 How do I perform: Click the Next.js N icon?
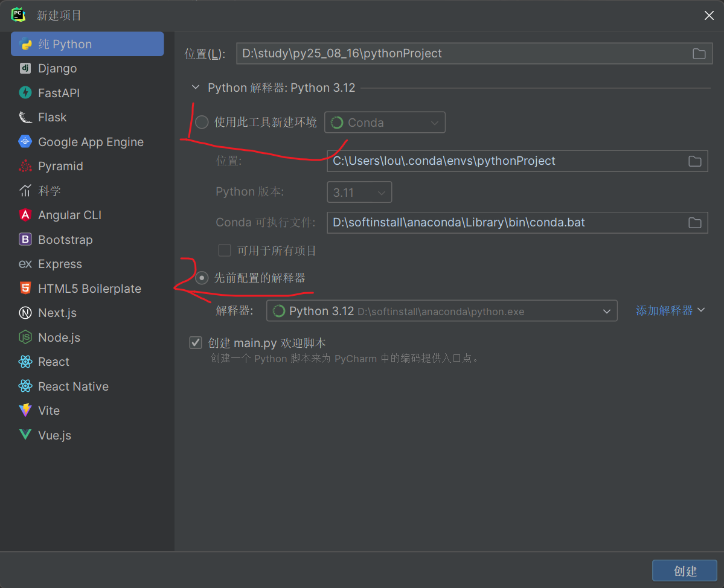pos(25,313)
